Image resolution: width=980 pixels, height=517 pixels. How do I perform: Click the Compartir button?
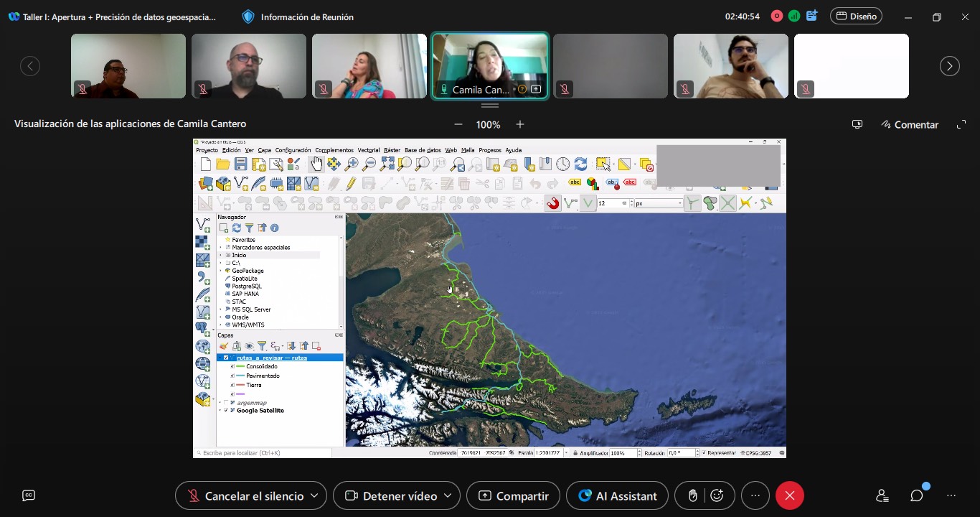(513, 495)
